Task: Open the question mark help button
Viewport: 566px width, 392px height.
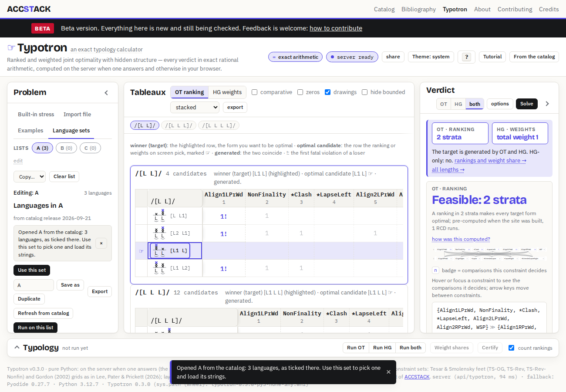Action: pyautogui.click(x=466, y=57)
